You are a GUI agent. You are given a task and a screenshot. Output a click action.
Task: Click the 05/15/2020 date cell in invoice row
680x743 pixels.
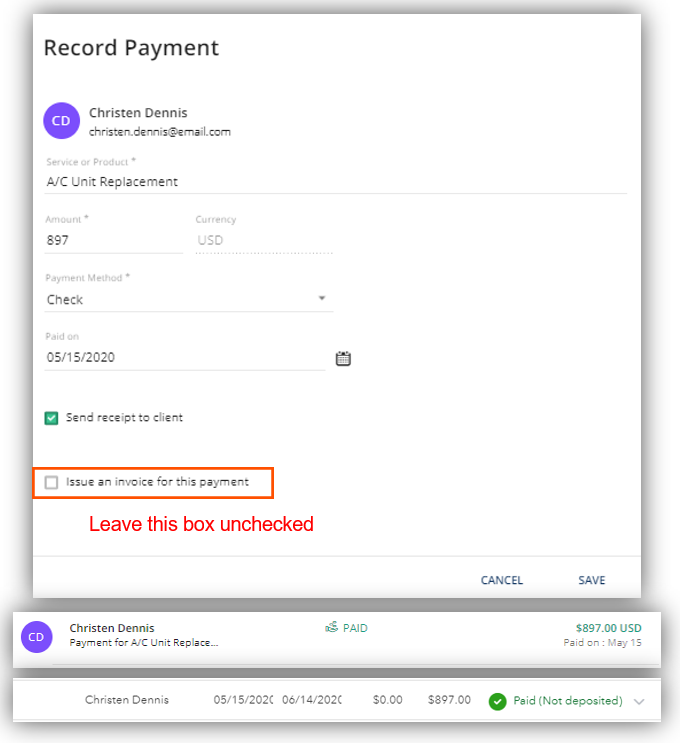(243, 700)
